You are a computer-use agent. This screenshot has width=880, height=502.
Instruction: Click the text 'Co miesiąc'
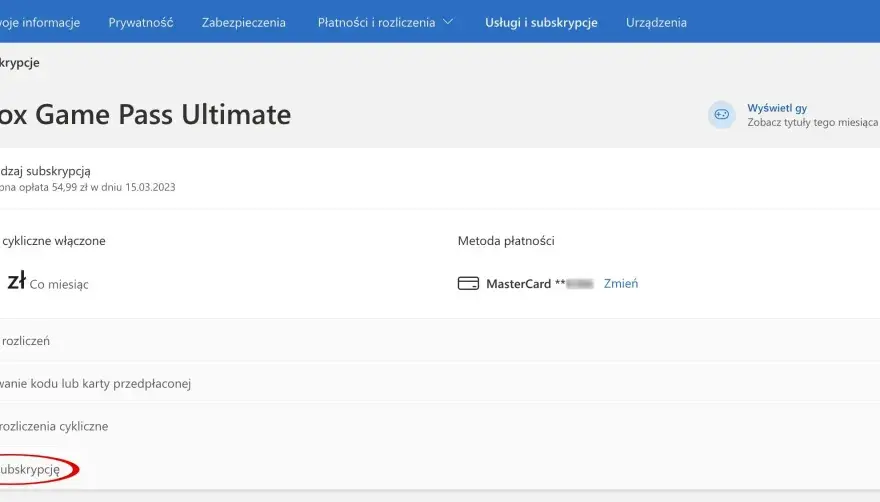(x=59, y=285)
